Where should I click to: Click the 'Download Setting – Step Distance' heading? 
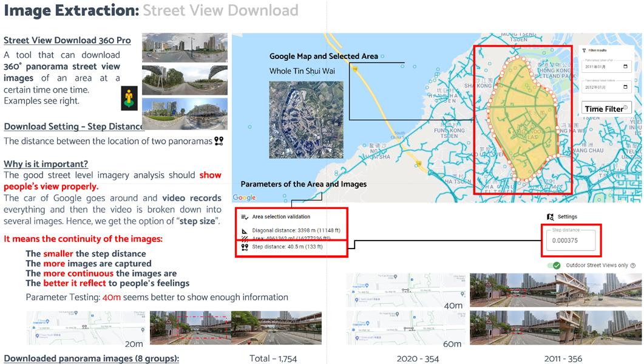pyautogui.click(x=73, y=126)
